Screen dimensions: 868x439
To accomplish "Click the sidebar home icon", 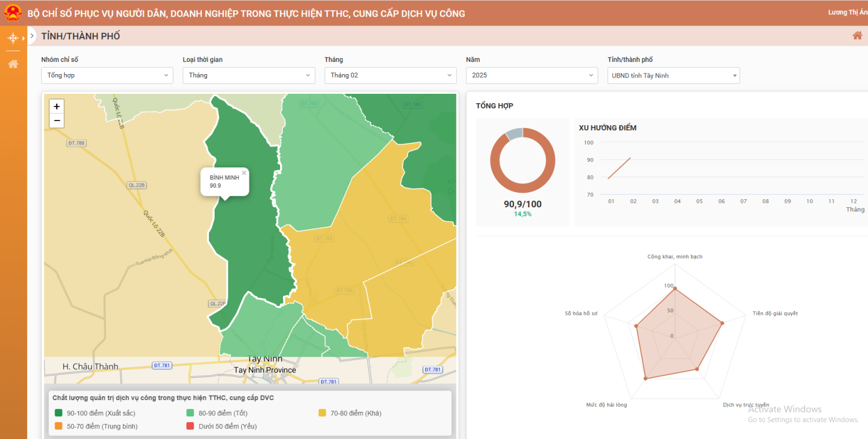I will point(13,64).
